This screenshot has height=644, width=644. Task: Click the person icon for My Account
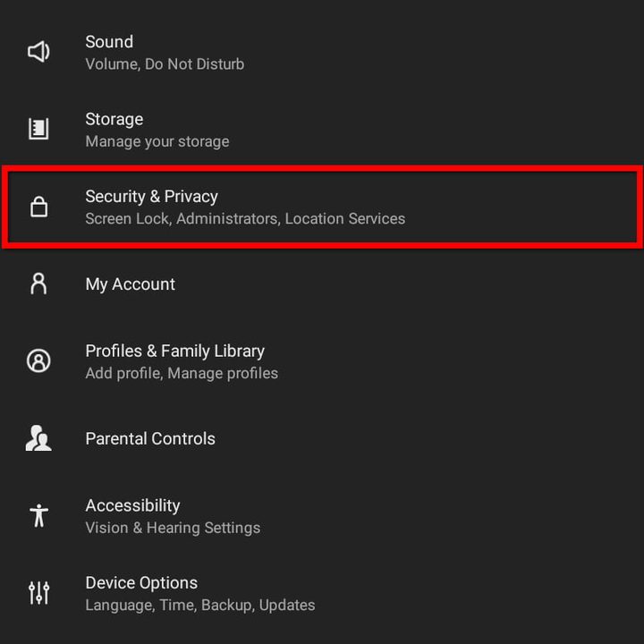[x=38, y=284]
